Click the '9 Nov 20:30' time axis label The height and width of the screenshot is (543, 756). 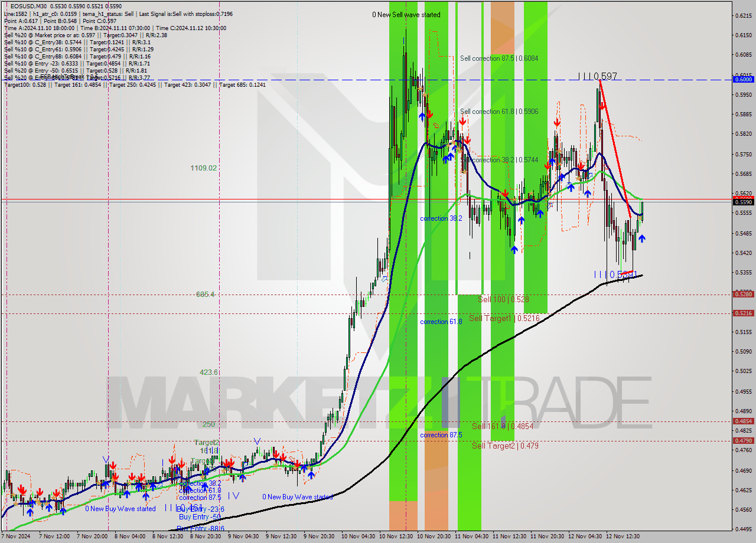(320, 537)
